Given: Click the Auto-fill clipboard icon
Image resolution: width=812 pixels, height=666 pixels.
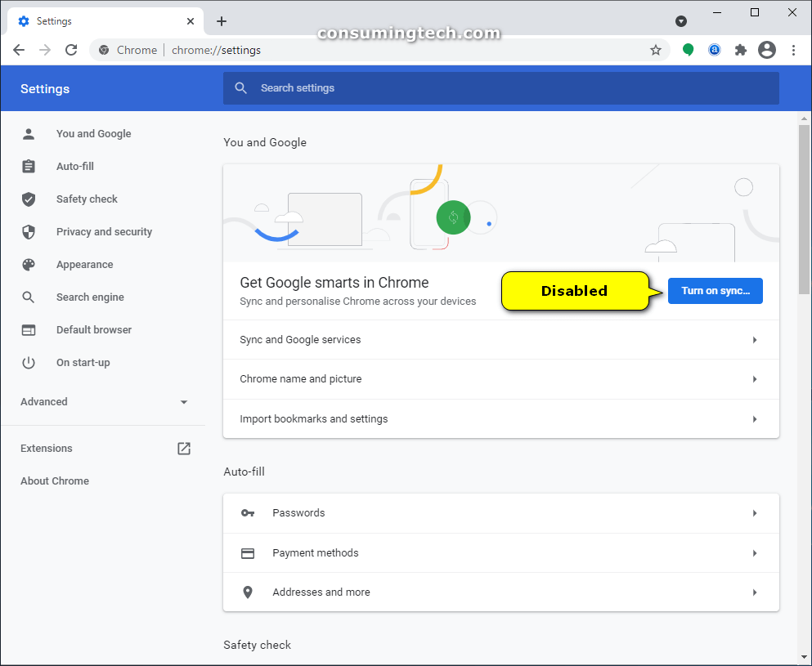Looking at the screenshot, I should [x=29, y=167].
